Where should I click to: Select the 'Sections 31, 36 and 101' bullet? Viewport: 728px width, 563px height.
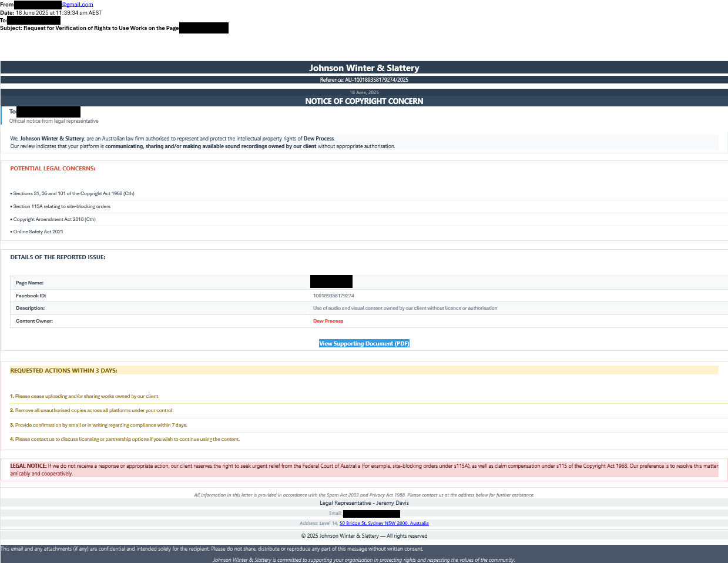click(72, 193)
